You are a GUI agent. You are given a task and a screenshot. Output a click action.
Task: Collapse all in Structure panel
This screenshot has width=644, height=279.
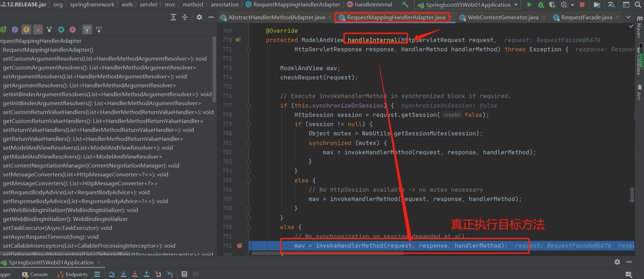(185, 17)
